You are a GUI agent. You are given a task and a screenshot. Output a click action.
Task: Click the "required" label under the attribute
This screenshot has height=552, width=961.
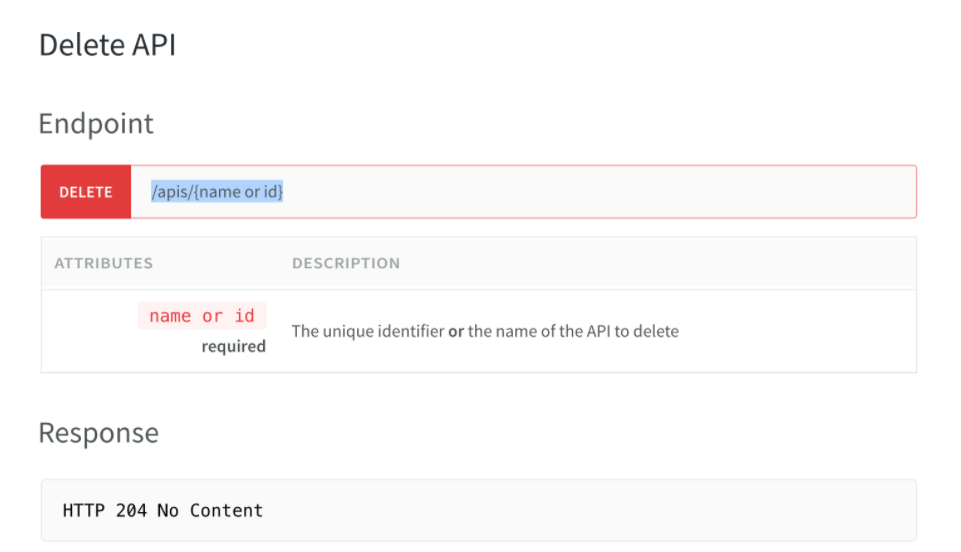[x=234, y=347]
